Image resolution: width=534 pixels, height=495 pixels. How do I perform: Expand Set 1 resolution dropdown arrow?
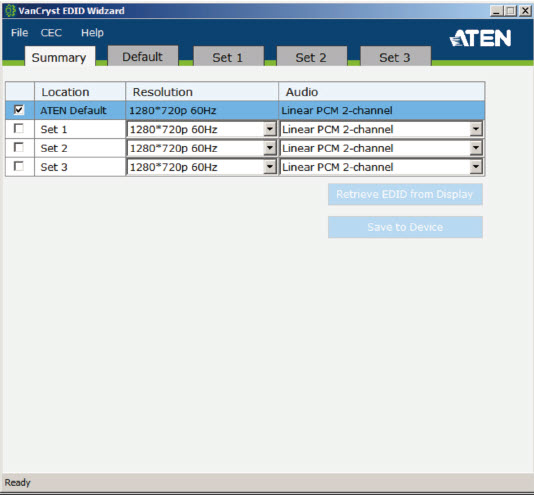coord(270,129)
